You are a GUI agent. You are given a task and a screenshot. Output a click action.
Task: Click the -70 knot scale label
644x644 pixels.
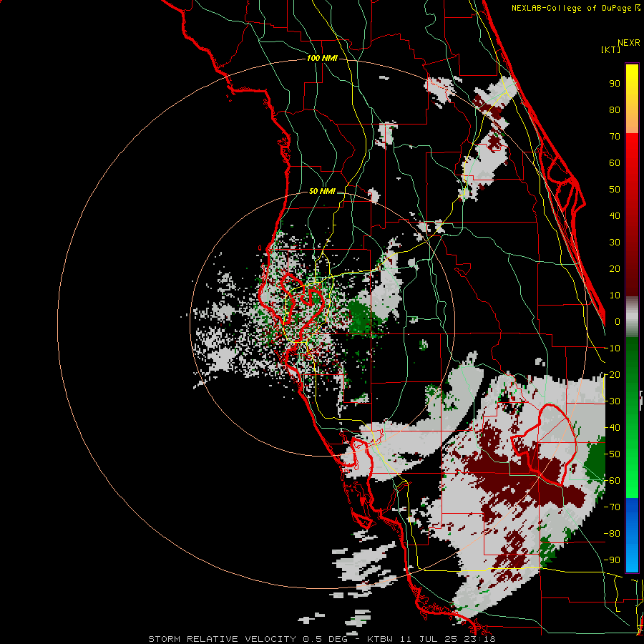(612, 507)
